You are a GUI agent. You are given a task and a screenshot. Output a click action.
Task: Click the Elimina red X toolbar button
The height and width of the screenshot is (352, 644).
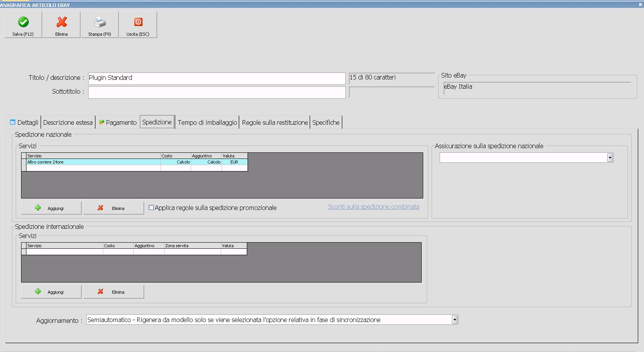pyautogui.click(x=61, y=25)
